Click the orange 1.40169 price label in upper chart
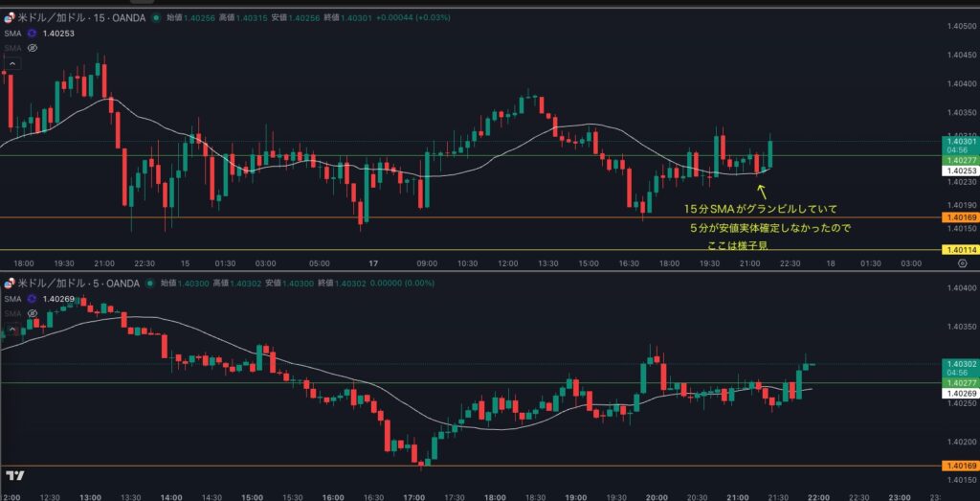The width and height of the screenshot is (980, 501). pyautogui.click(x=960, y=218)
